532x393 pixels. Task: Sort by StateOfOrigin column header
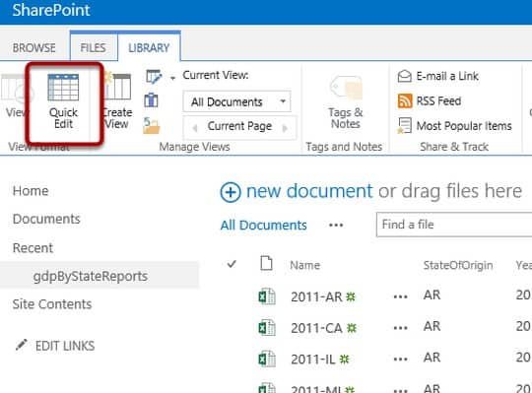coord(458,265)
